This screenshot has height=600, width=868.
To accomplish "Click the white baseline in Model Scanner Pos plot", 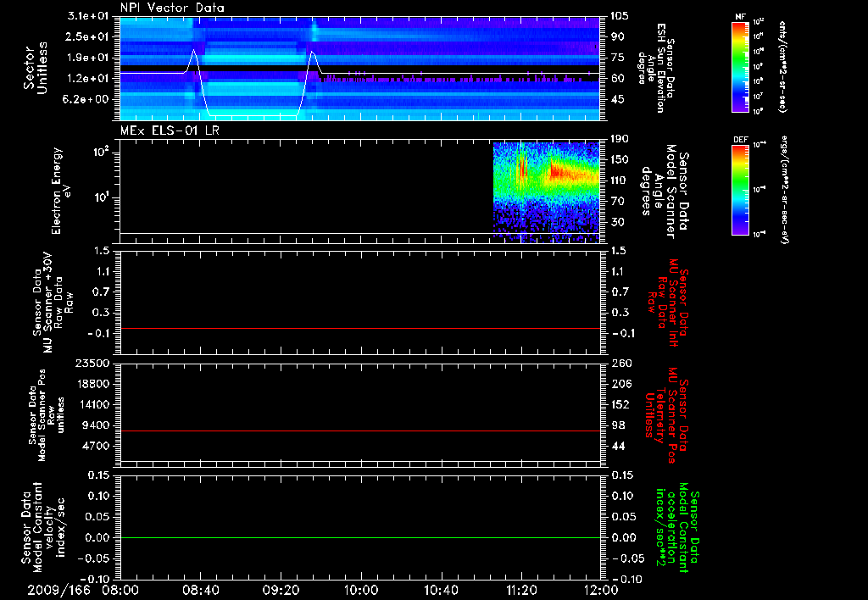I will coord(359,461).
